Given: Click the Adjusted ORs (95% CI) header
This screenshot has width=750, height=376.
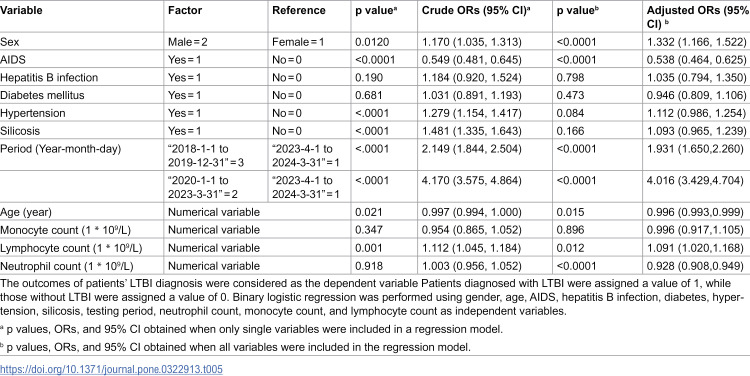Looking at the screenshot, I should pyautogui.click(x=696, y=17).
